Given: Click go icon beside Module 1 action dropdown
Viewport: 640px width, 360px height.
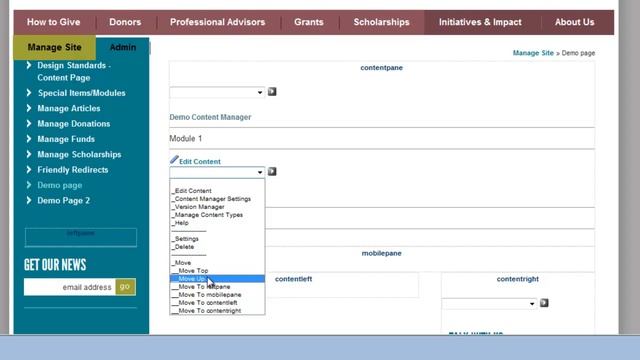Looking at the screenshot, I should click(x=272, y=171).
